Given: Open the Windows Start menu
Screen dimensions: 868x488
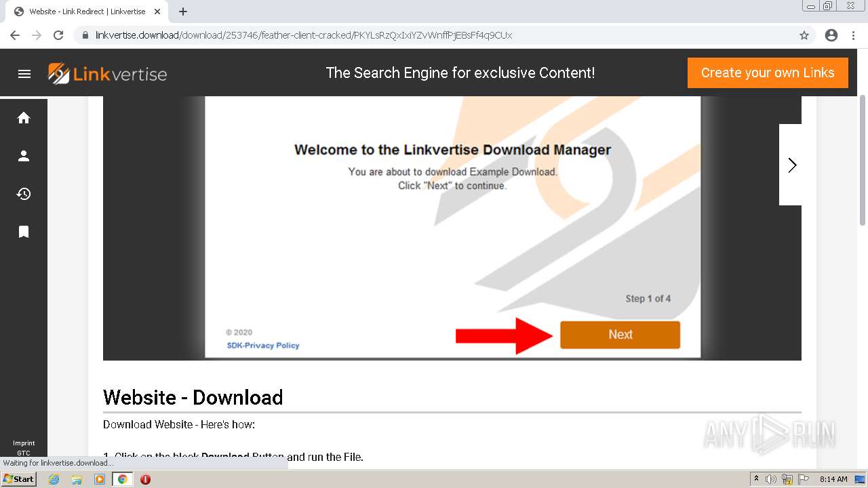Looking at the screenshot, I should 19,479.
